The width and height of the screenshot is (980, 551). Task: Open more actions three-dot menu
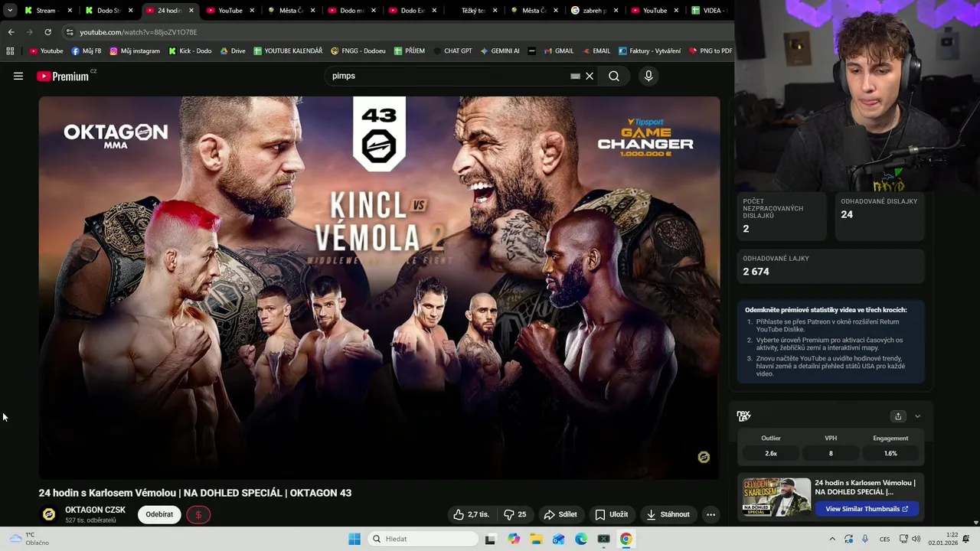[710, 514]
